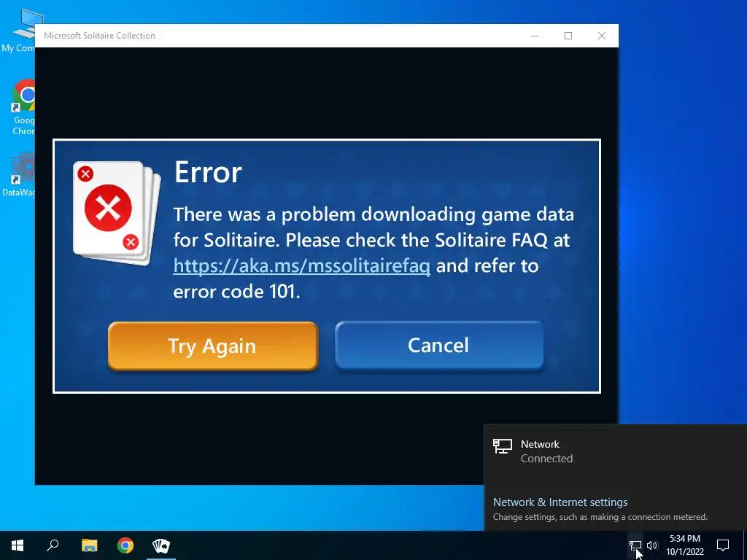The width and height of the screenshot is (747, 560).
Task: Launch File Explorer from the taskbar
Action: [x=89, y=545]
